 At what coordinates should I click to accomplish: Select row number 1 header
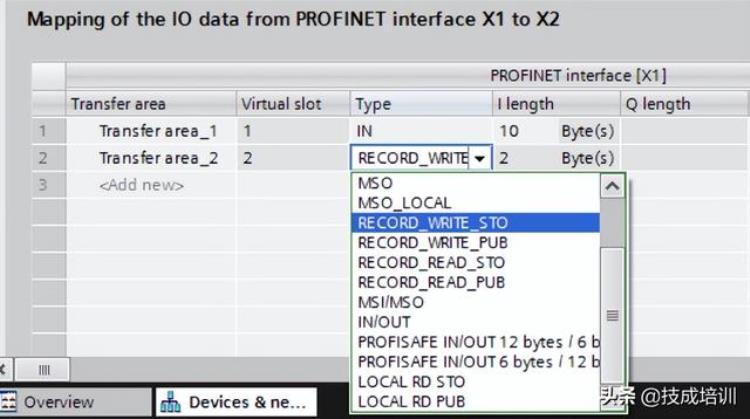[49, 131]
